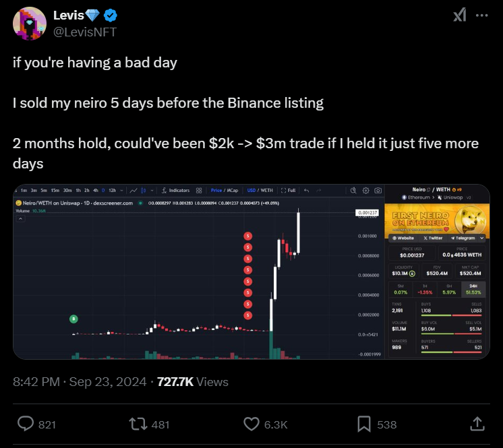Toggle Full screen chart mode
Image resolution: width=503 pixels, height=448 pixels.
pyautogui.click(x=288, y=191)
